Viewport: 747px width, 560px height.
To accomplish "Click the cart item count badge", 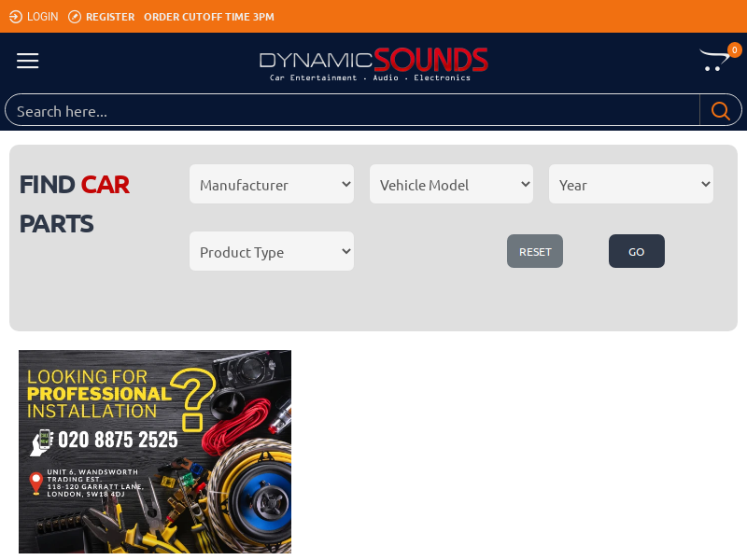I will [x=734, y=50].
